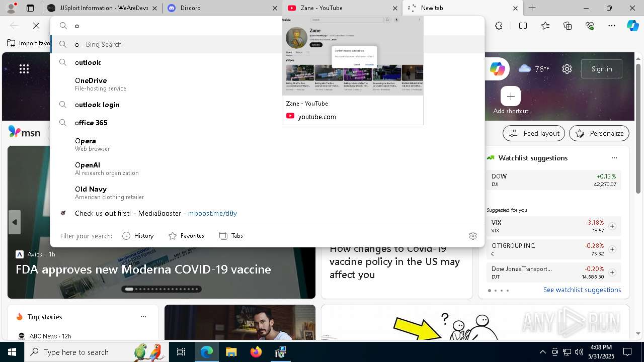The height and width of the screenshot is (362, 644).
Task: Switch to JJSploit Information - WeAreDevs tab
Action: (x=102, y=8)
